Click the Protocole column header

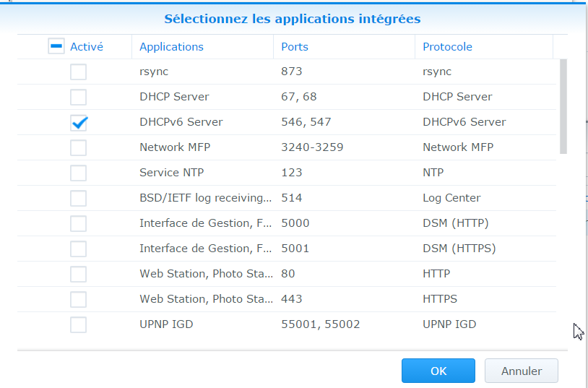(447, 46)
